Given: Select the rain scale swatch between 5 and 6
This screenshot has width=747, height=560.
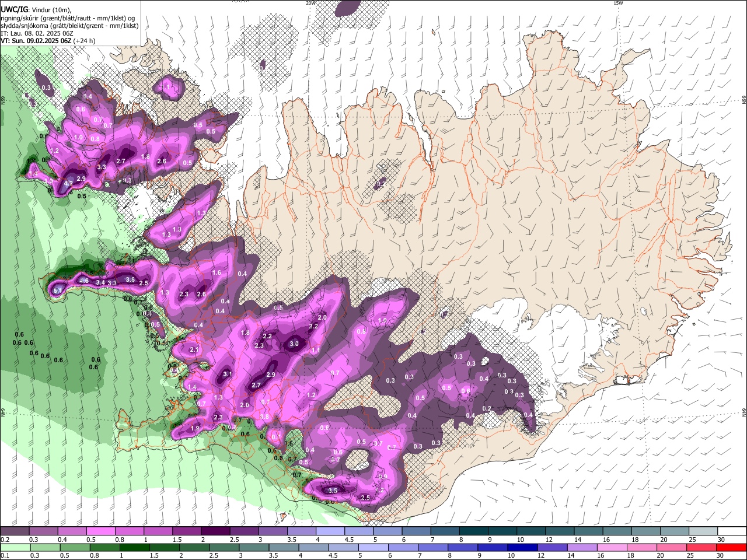Looking at the screenshot, I should [372, 547].
